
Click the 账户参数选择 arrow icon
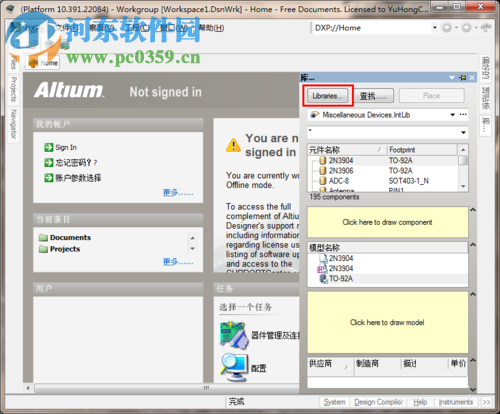coord(49,178)
